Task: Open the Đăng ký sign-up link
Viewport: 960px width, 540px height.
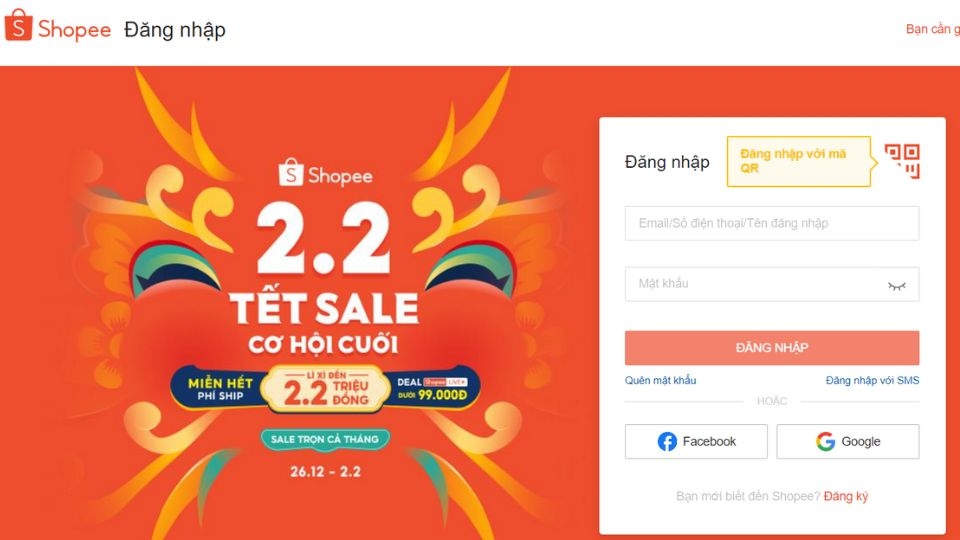Action: (x=846, y=496)
